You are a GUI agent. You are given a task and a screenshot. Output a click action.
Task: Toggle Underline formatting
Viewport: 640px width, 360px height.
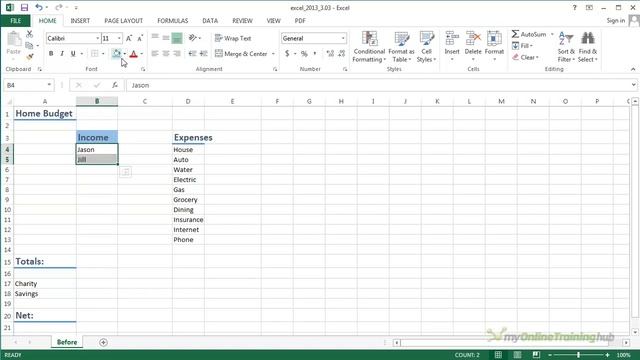73,53
